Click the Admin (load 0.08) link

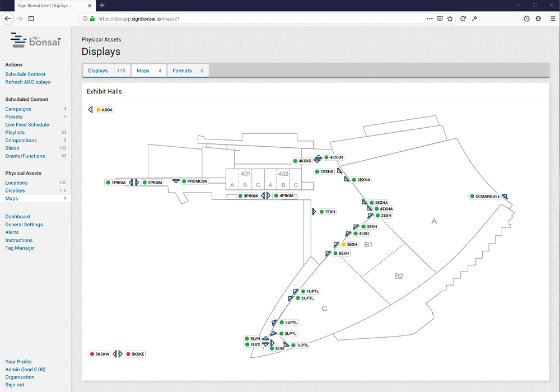coord(25,370)
